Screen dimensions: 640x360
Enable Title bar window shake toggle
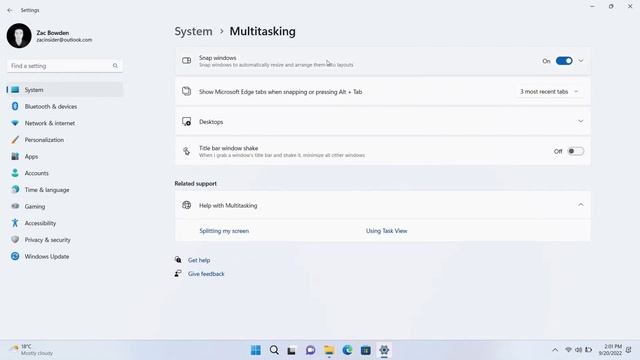pyautogui.click(x=576, y=151)
